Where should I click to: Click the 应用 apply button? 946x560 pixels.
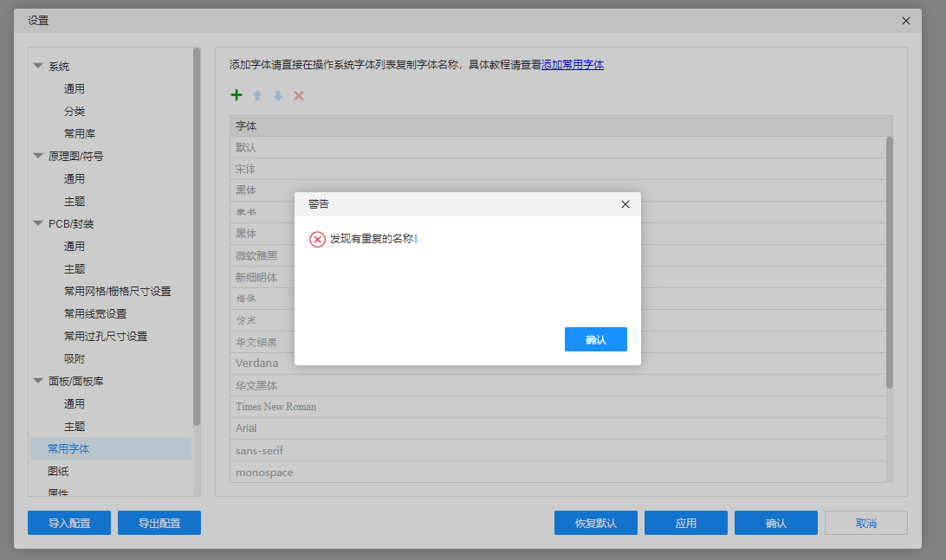(686, 523)
